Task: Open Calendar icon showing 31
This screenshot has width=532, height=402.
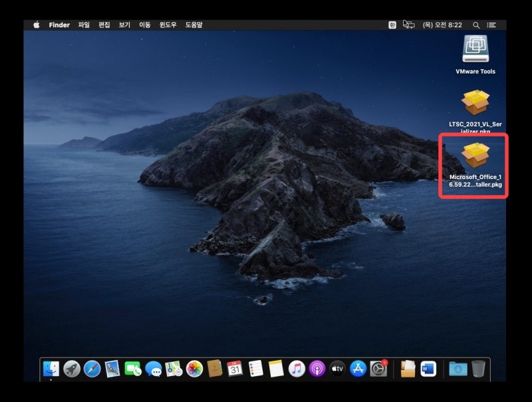Action: click(x=235, y=369)
